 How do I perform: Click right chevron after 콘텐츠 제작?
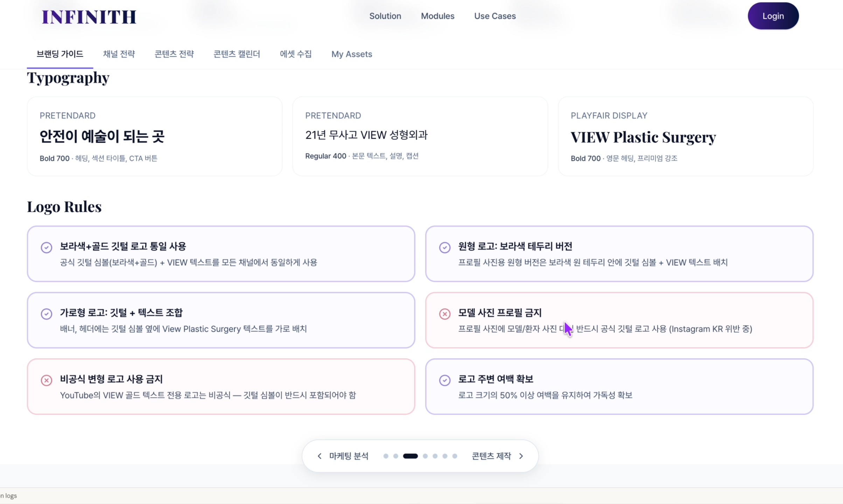click(521, 456)
